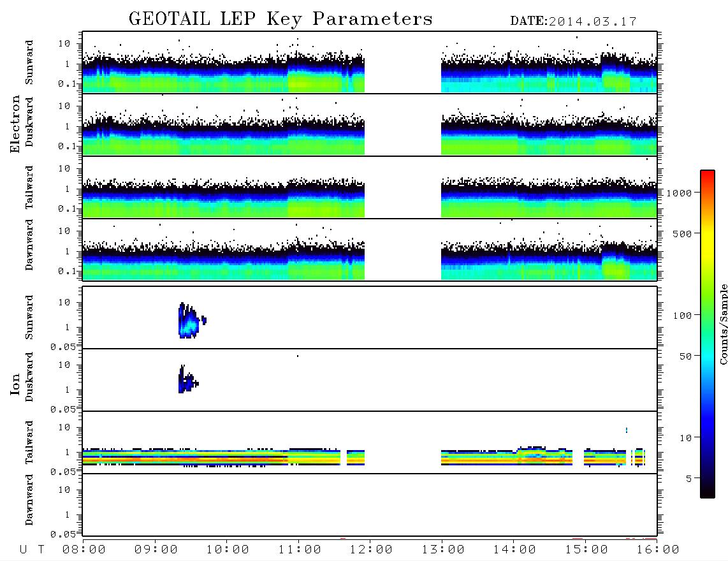This screenshot has width=728, height=561.
Task: Click the 11:00 time axis label
Action: (300, 550)
